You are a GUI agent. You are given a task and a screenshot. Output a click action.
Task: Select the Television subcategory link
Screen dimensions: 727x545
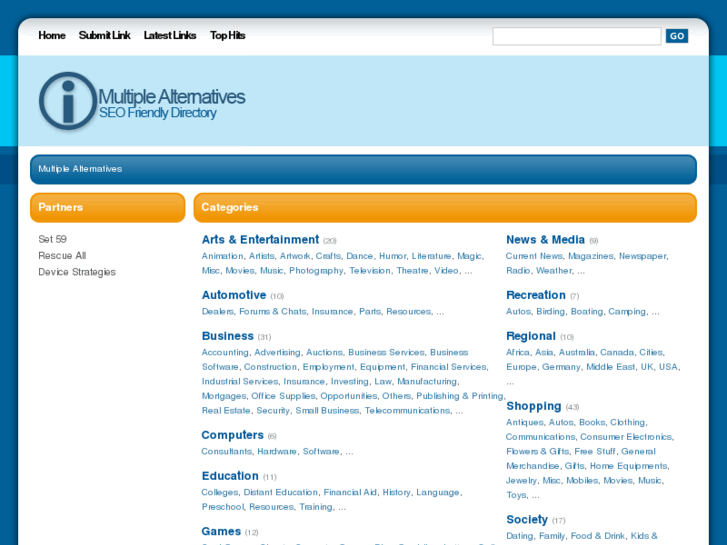(x=370, y=270)
